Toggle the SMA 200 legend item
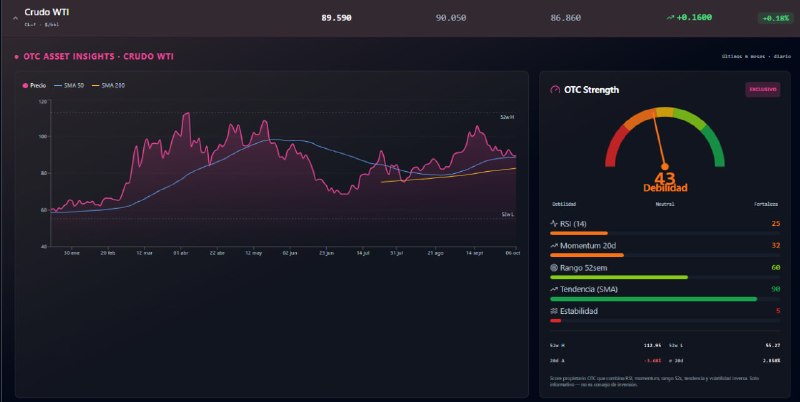The height and width of the screenshot is (402, 800). pos(108,86)
